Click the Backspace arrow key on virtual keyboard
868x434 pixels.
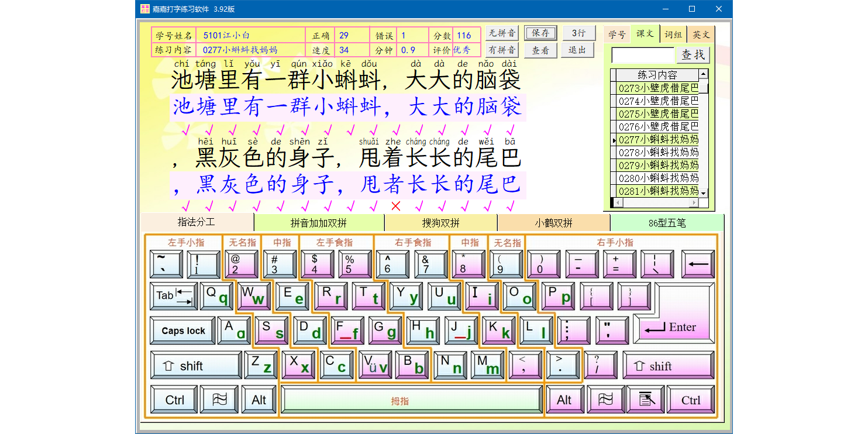pos(698,264)
